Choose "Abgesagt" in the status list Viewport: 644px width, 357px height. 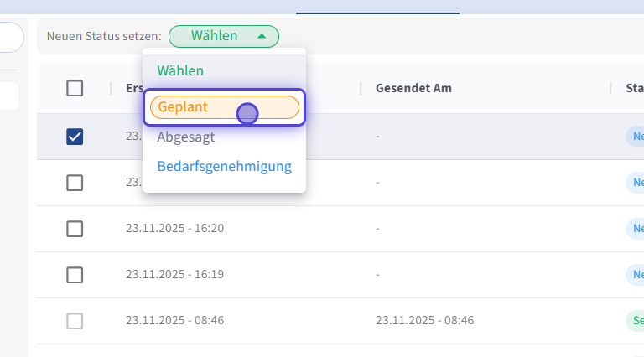click(x=186, y=137)
